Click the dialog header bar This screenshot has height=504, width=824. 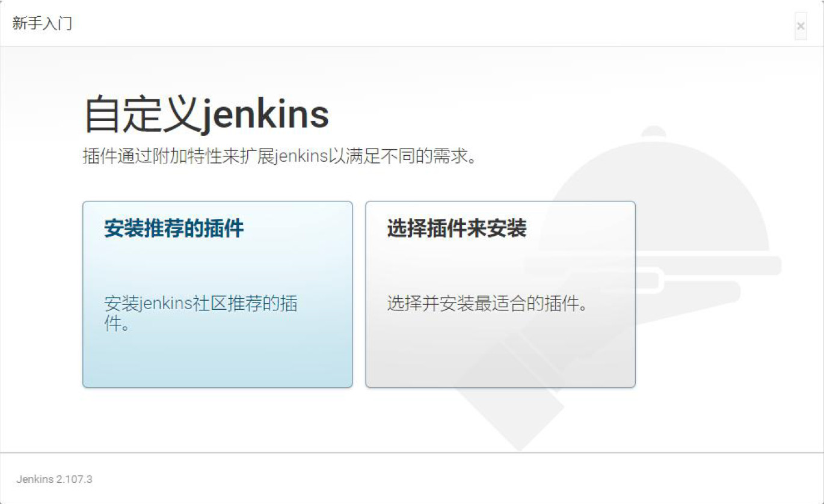tap(412, 23)
